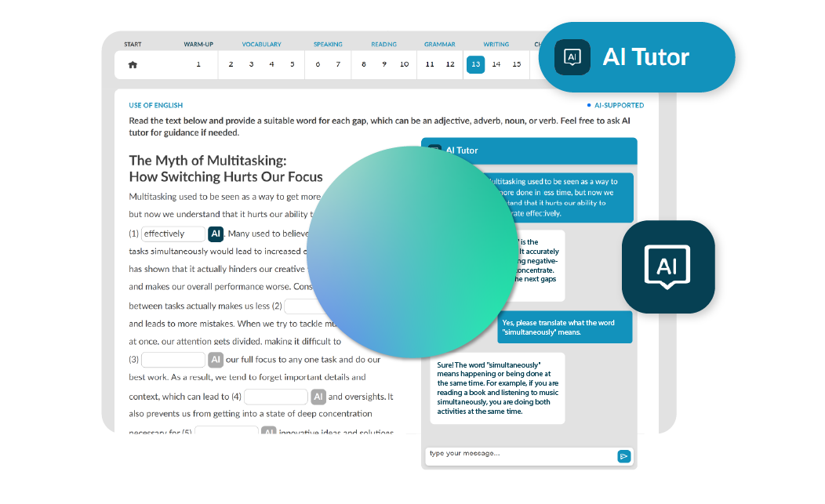The height and width of the screenshot is (504, 825).
Task: Ask AI for help on gap 3
Action: pyautogui.click(x=216, y=360)
